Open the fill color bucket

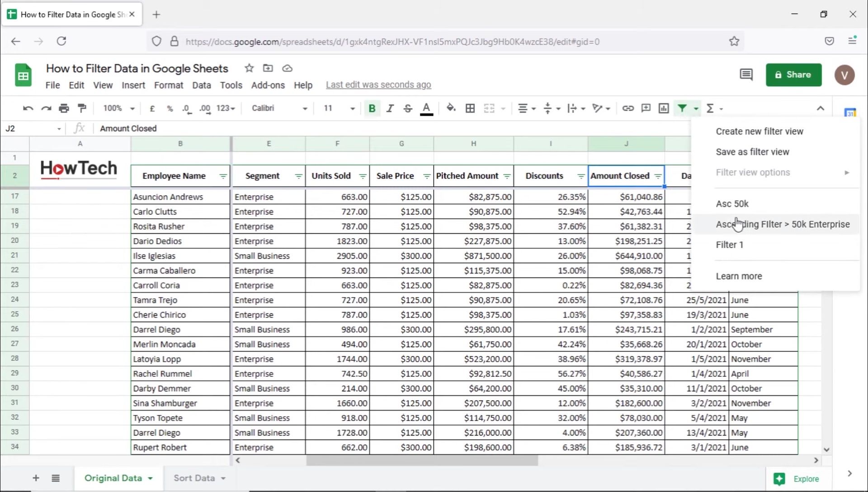click(x=451, y=109)
